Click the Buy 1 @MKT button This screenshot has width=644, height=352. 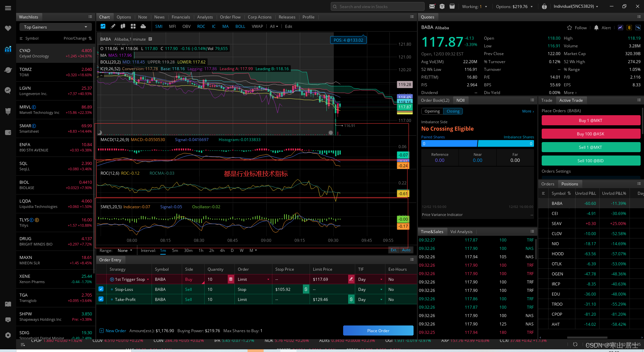point(591,120)
